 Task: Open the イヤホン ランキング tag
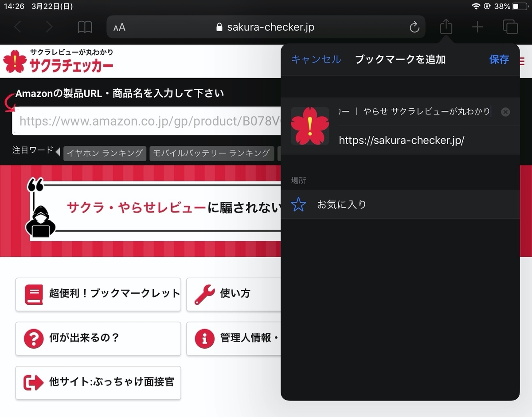(x=105, y=153)
